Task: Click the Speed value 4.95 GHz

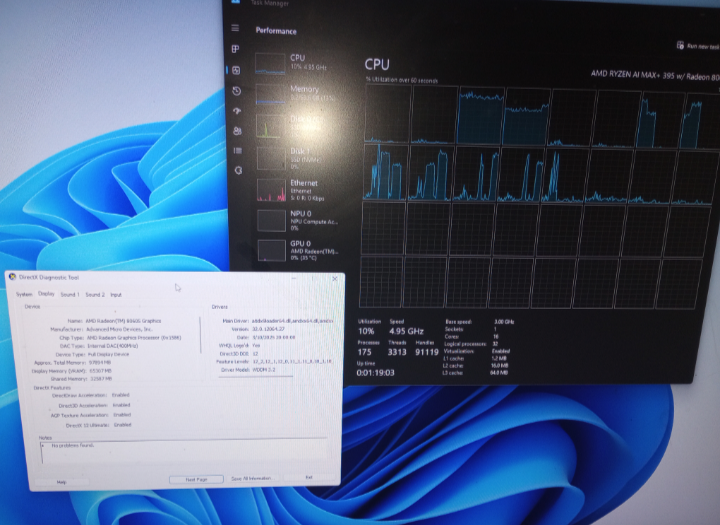Action: [406, 331]
